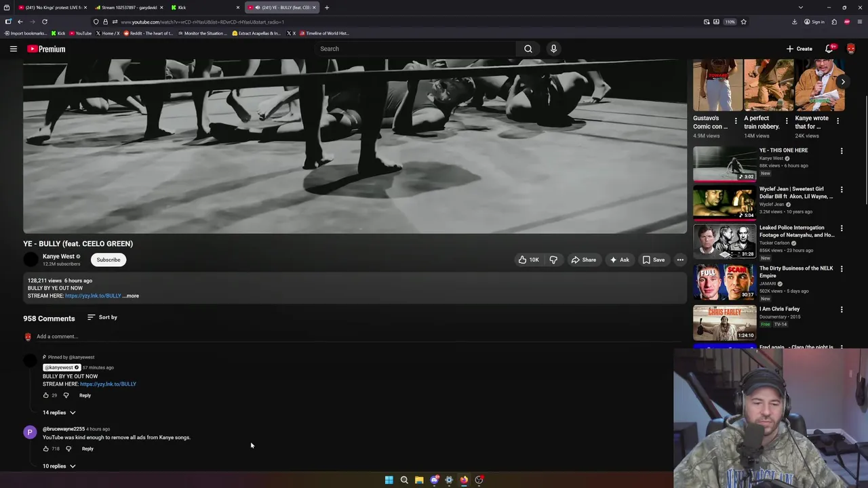Open the Reddit bookmark in bookmarks bar
868x488 pixels.
(149, 33)
